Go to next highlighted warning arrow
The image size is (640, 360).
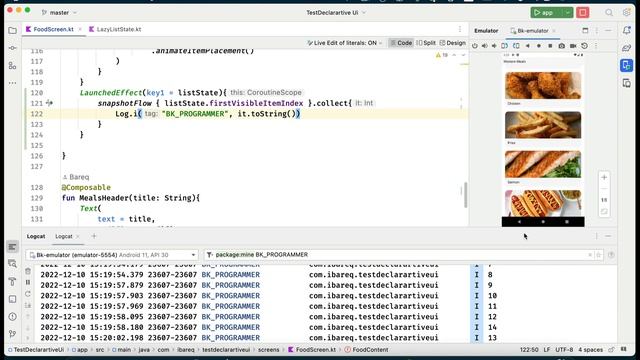463,55
